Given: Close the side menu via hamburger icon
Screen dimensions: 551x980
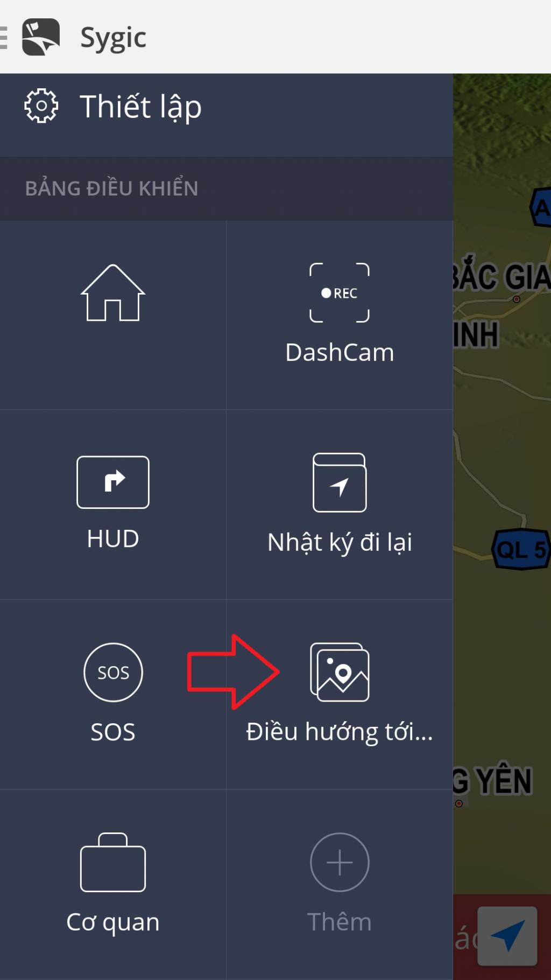Looking at the screenshot, I should pyautogui.click(x=3, y=38).
